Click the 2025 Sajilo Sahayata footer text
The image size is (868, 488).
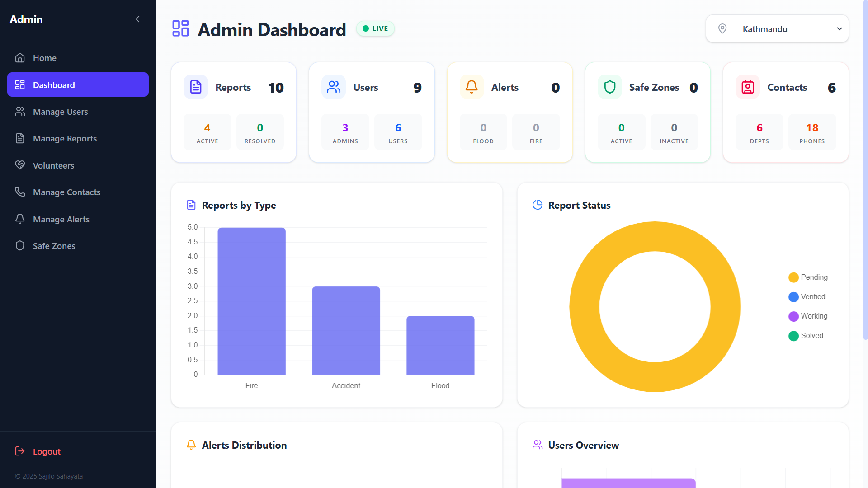point(49,476)
